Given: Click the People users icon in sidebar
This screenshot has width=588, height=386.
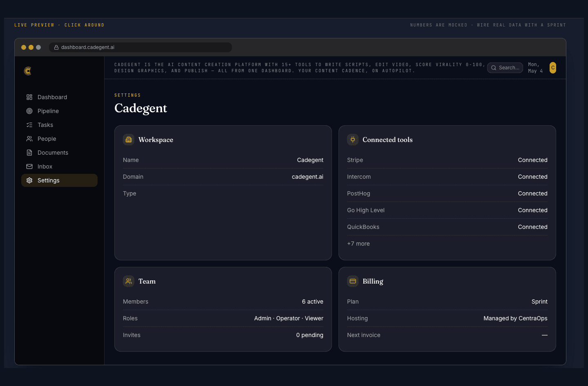Looking at the screenshot, I should pyautogui.click(x=29, y=139).
